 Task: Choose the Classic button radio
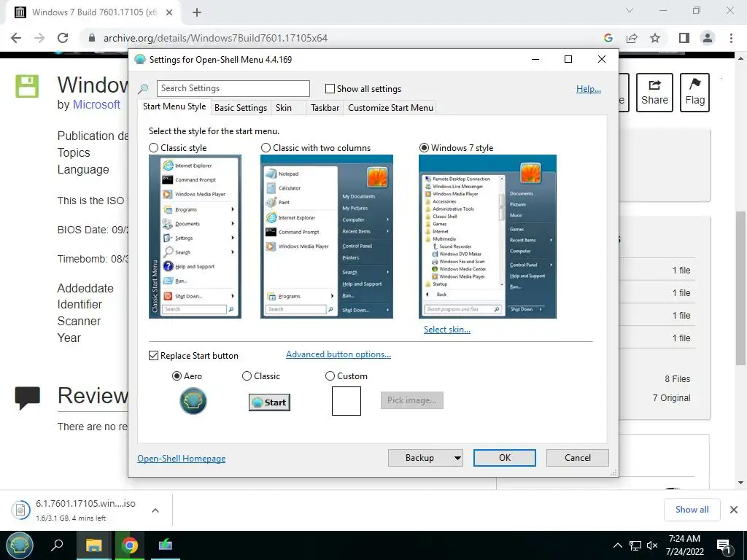(247, 376)
